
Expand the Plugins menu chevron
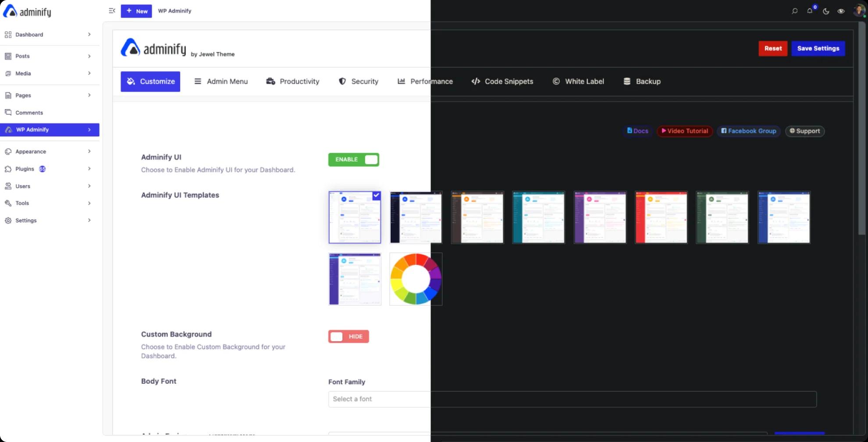[x=89, y=169]
